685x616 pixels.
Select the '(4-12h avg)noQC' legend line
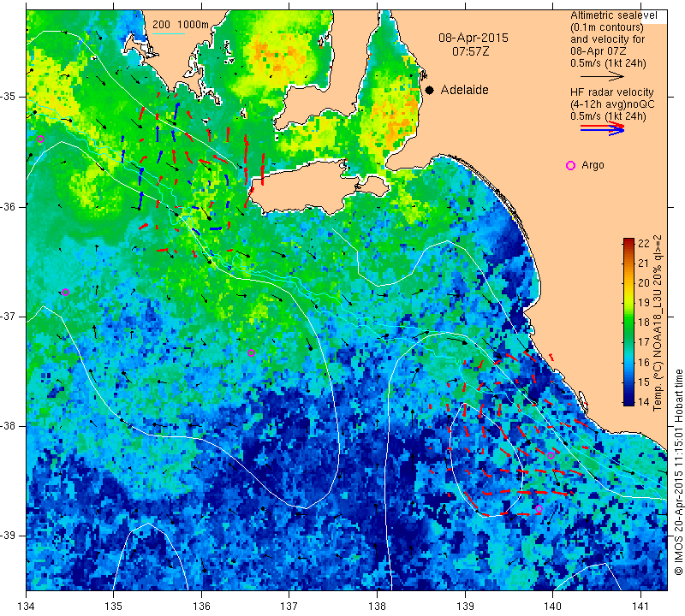[612, 104]
